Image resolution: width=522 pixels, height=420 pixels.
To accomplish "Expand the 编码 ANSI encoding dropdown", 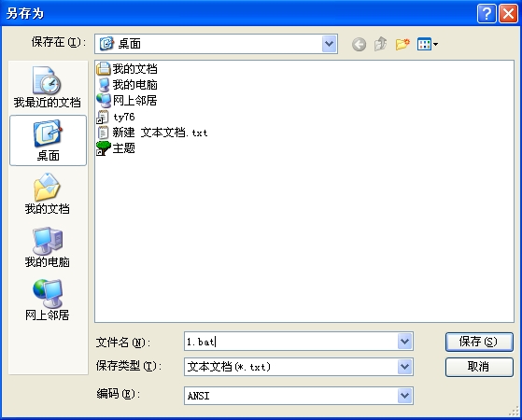I will pos(405,396).
